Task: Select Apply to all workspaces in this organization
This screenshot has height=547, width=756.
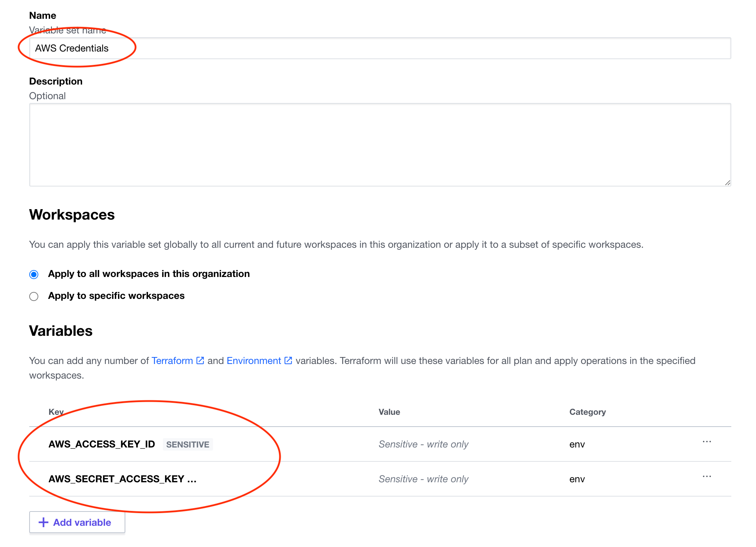Action: pos(34,274)
